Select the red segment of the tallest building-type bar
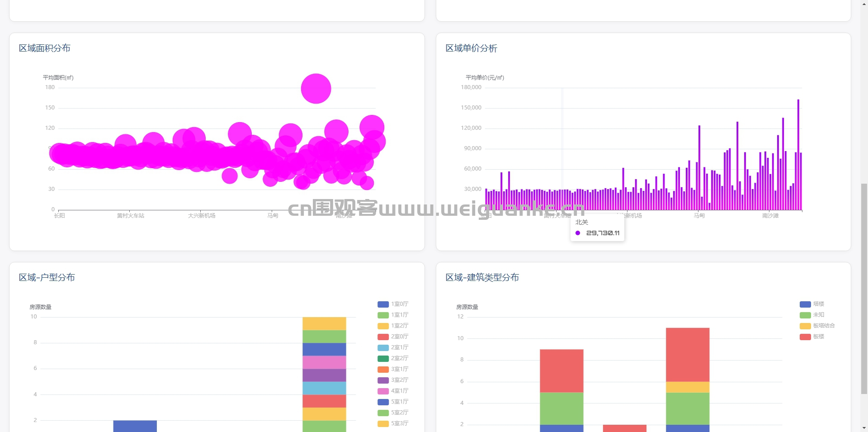 tap(688, 355)
